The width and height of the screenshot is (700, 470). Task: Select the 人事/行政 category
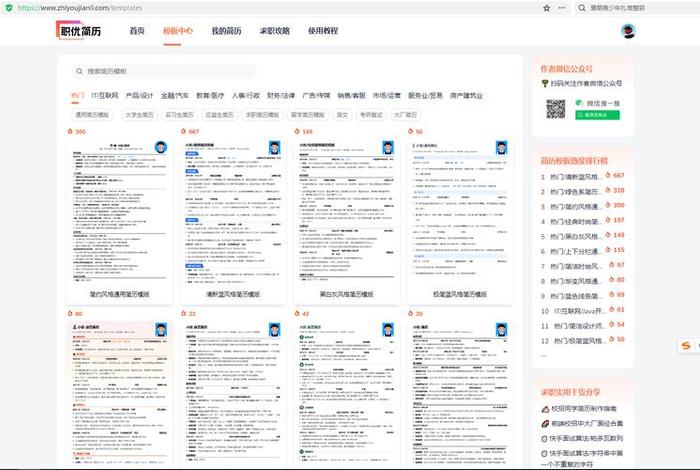(246, 96)
